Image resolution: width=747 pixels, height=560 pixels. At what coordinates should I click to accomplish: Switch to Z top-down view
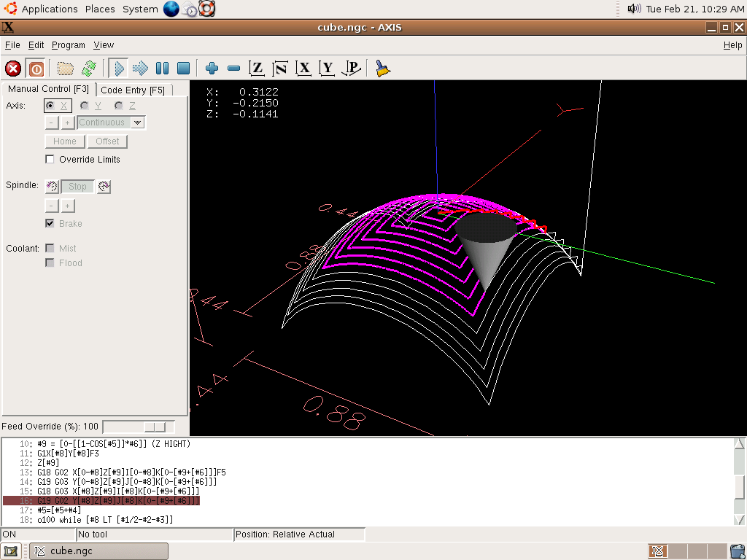coord(256,69)
